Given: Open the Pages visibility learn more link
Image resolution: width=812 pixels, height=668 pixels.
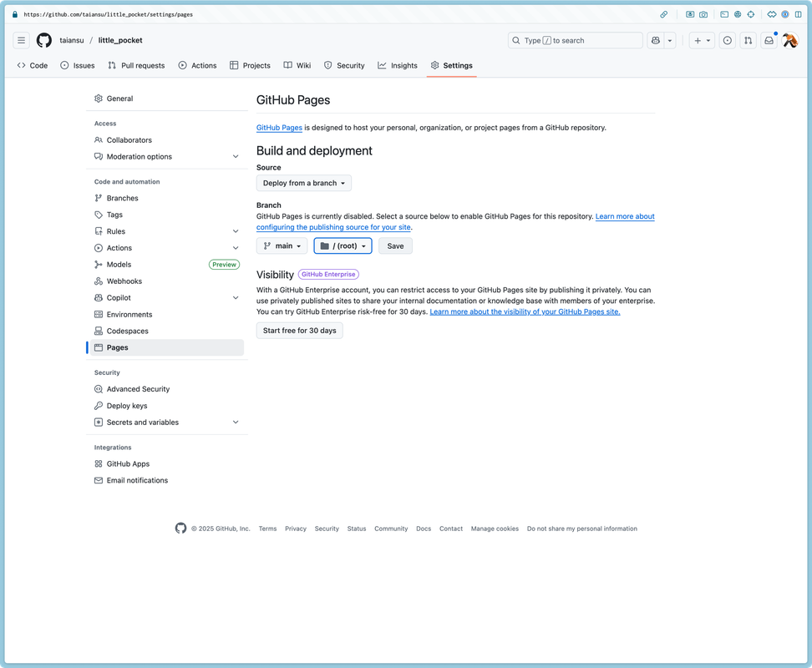Looking at the screenshot, I should [x=525, y=311].
